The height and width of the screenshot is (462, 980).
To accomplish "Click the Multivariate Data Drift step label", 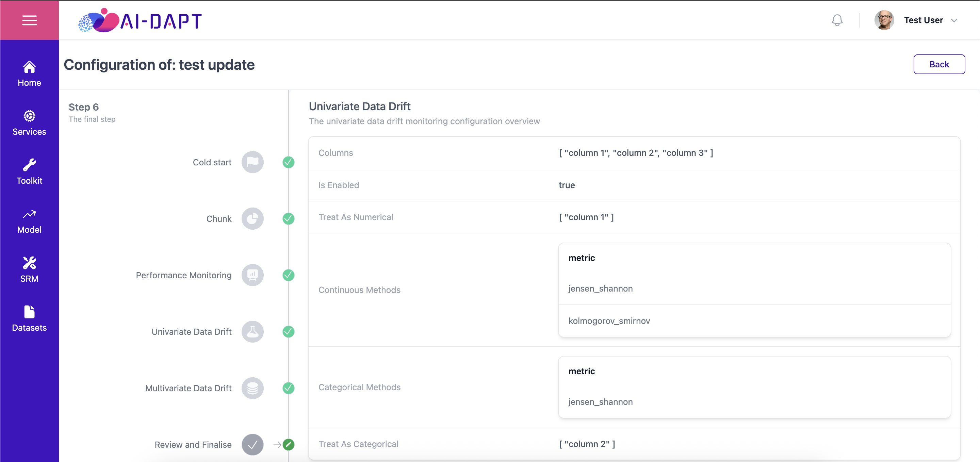I will [x=188, y=388].
